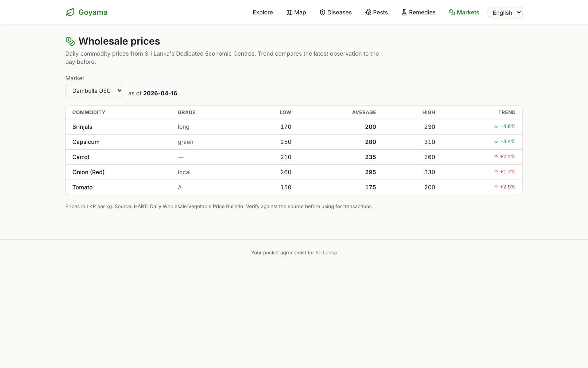Click the Tomato trend value +2.9%

(508, 187)
